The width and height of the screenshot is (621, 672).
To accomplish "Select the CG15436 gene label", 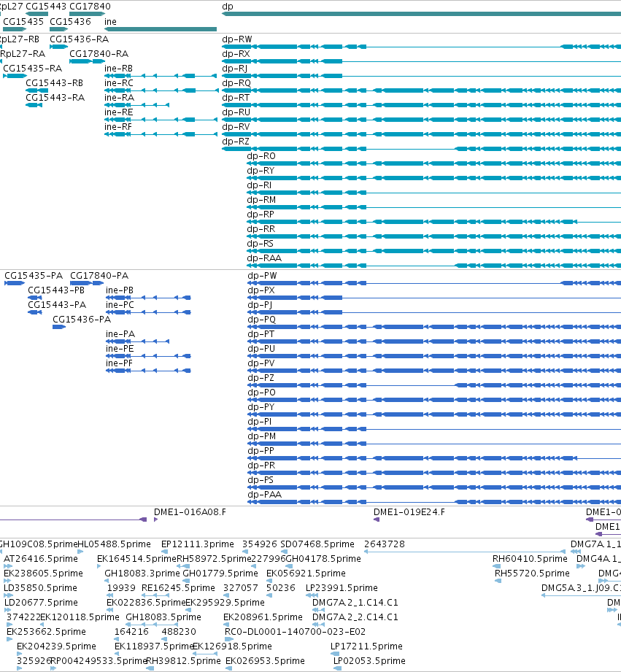I will (70, 21).
